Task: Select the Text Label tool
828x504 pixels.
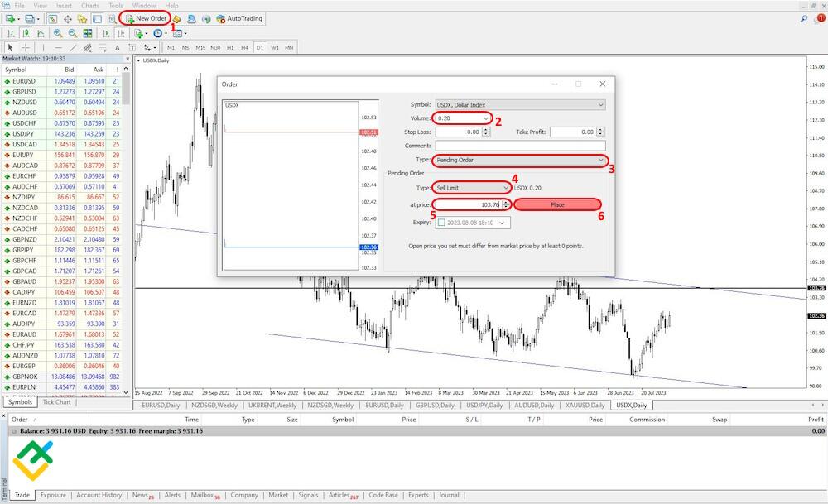Action: click(132, 47)
